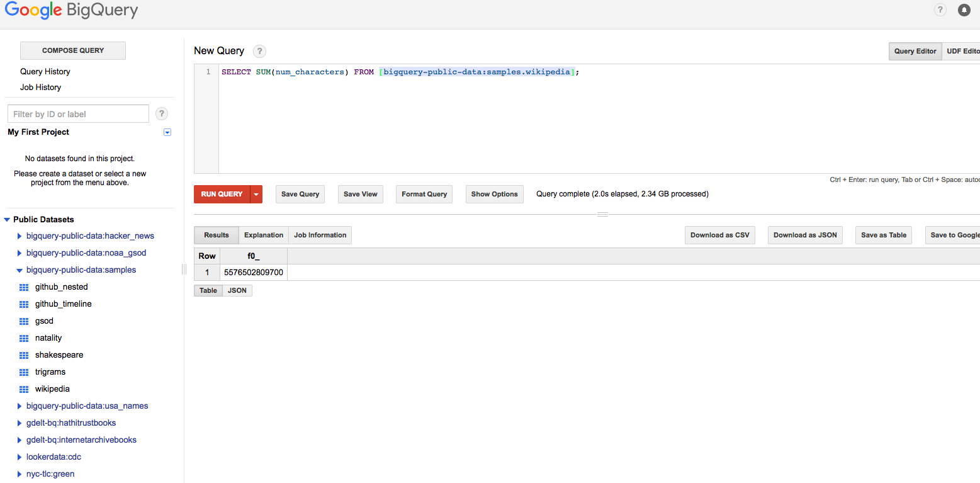The width and height of the screenshot is (980, 483).
Task: Click the help icon beside New Query
Action: tap(259, 52)
